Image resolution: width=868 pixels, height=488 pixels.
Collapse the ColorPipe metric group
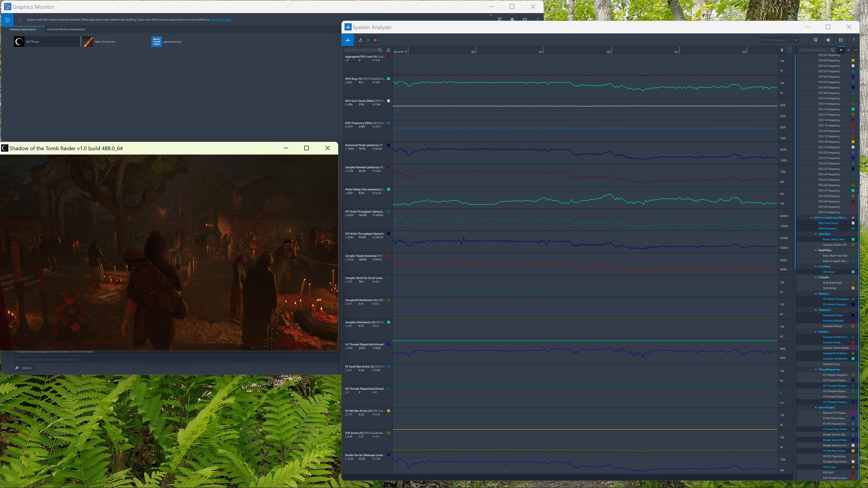point(816,234)
